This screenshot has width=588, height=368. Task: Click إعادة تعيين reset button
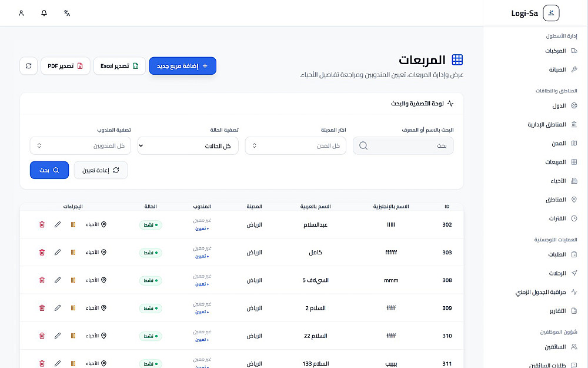point(101,170)
